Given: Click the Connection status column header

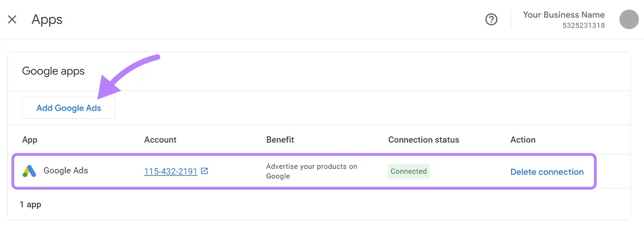Looking at the screenshot, I should [x=423, y=140].
